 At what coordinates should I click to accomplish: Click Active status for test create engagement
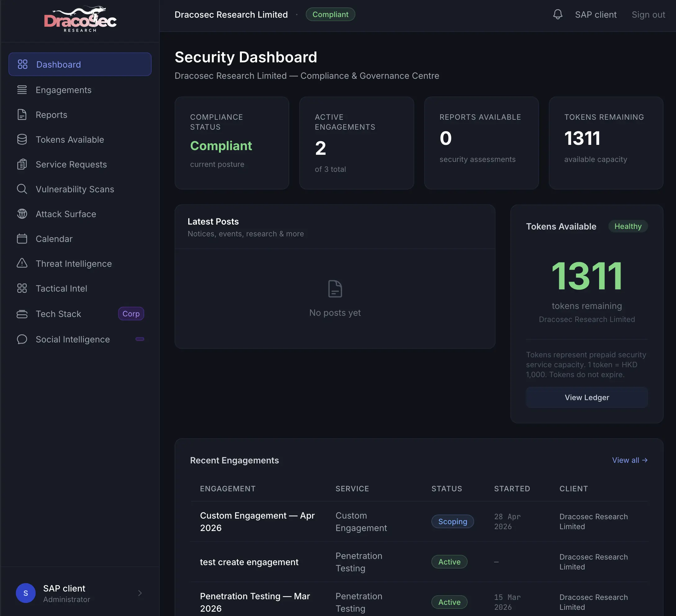tap(449, 561)
